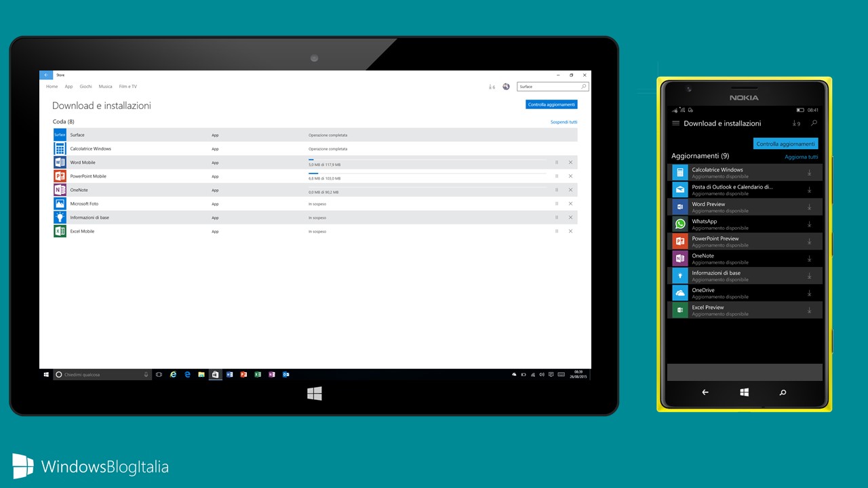Open Task View on the taskbar
The width and height of the screenshot is (868, 488).
click(159, 374)
